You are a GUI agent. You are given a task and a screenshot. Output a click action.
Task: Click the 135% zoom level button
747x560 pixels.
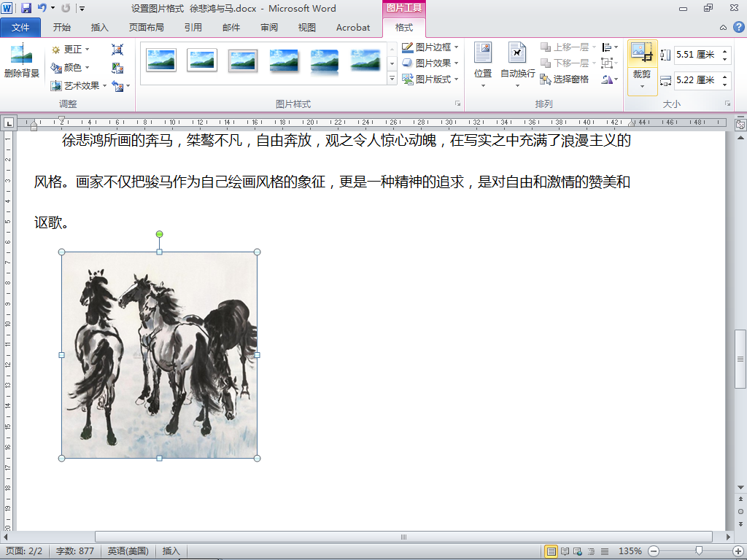pyautogui.click(x=630, y=551)
